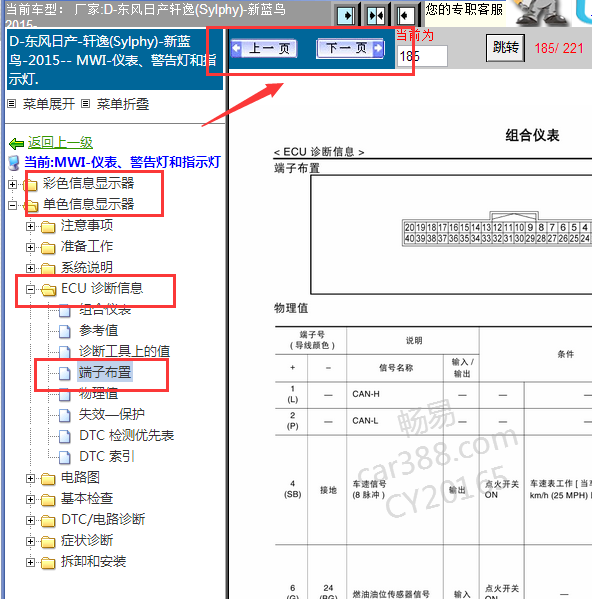Expand the 准备工作 node
The height and width of the screenshot is (599, 592).
[31, 248]
